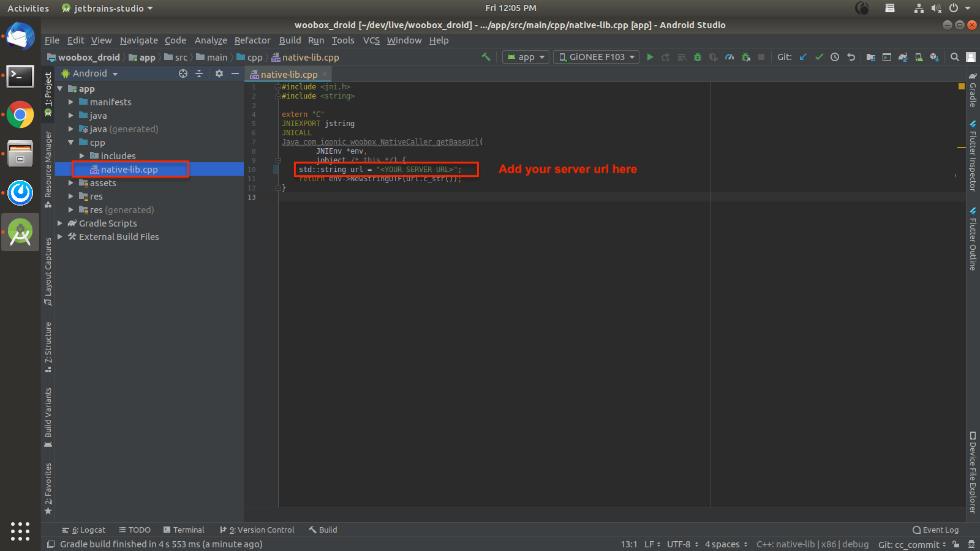The height and width of the screenshot is (551, 980).
Task: Click the Git Show History clock icon
Action: 835,57
